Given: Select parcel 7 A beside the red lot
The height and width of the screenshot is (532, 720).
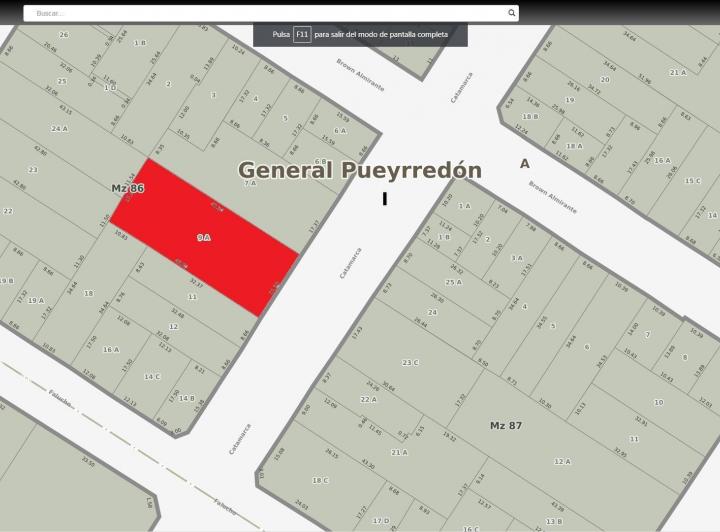Looking at the screenshot, I should pos(250,183).
